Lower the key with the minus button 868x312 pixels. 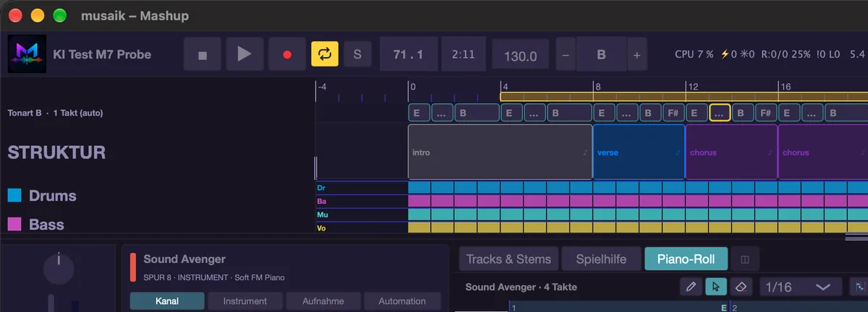[x=566, y=55]
